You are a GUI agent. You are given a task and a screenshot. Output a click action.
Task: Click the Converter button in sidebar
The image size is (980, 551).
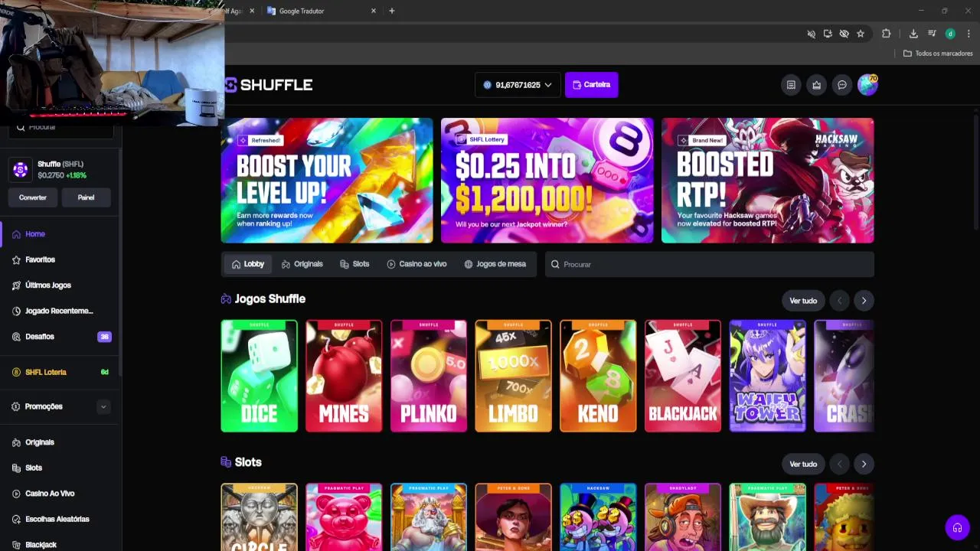pyautogui.click(x=33, y=197)
